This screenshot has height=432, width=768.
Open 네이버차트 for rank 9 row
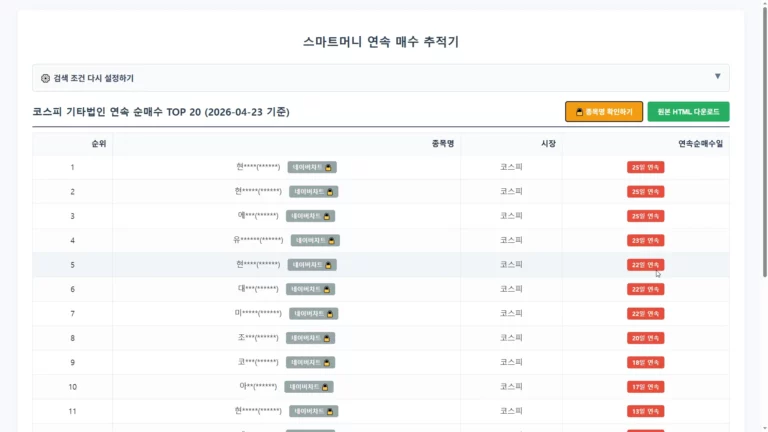[311, 362]
